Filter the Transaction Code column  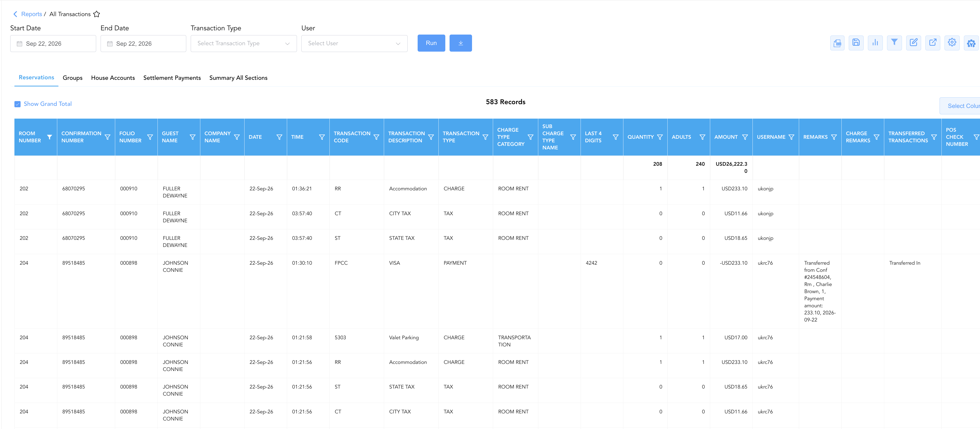(376, 137)
